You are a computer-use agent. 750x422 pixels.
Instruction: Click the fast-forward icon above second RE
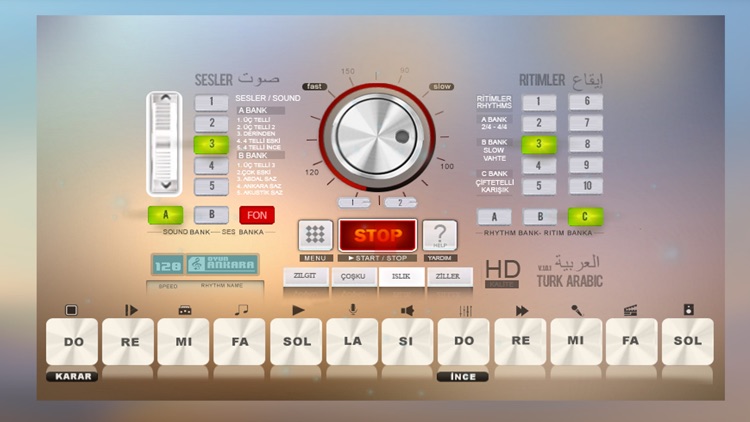522,311
